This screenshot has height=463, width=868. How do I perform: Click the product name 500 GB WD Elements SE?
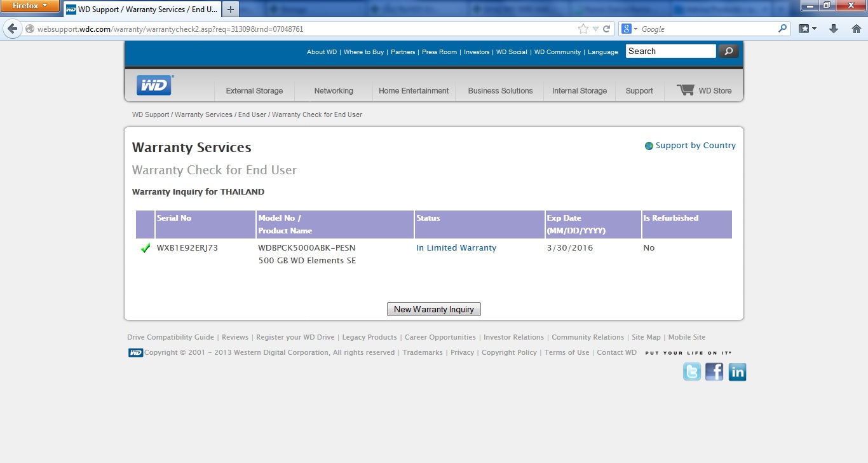[x=307, y=261]
